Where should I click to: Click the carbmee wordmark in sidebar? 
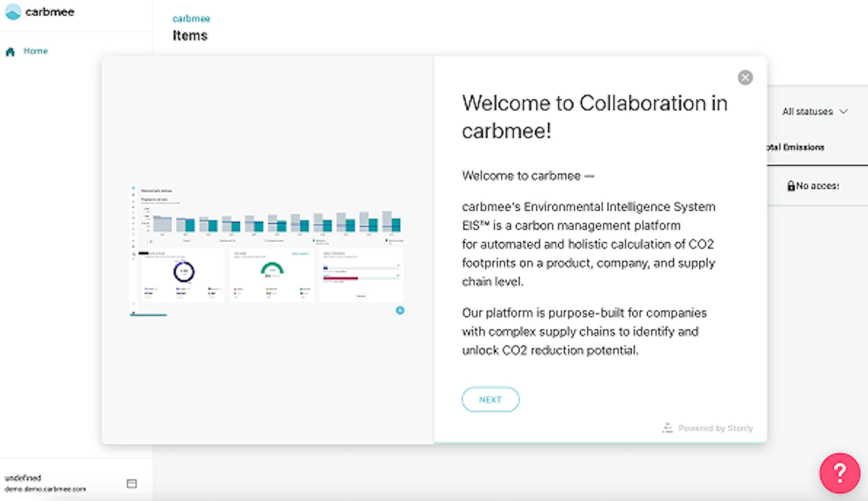[50, 12]
